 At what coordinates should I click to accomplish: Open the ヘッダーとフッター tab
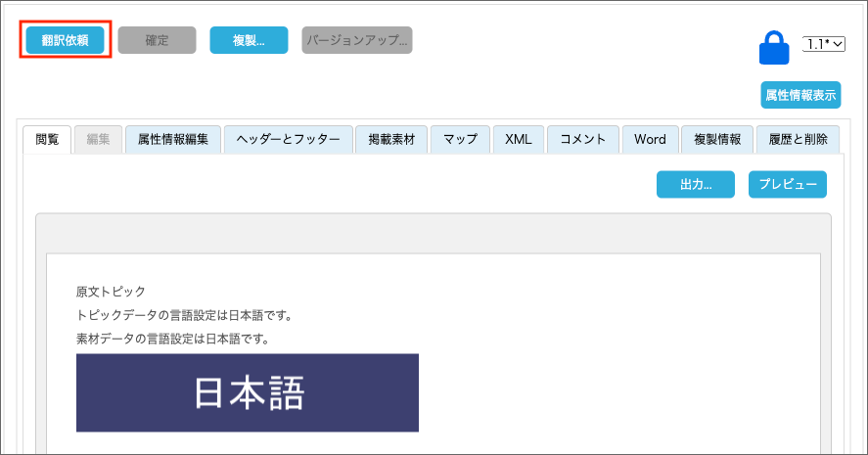(x=288, y=140)
